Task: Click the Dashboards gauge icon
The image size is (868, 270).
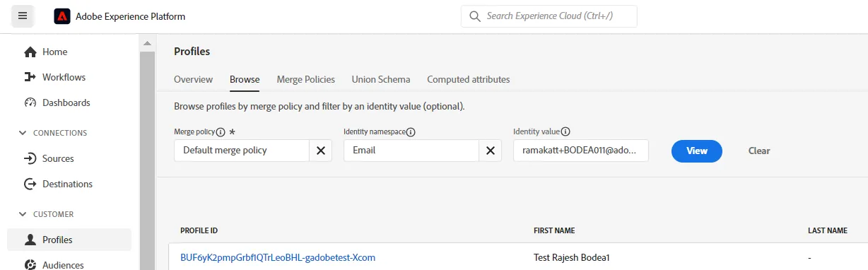Action: (x=30, y=102)
